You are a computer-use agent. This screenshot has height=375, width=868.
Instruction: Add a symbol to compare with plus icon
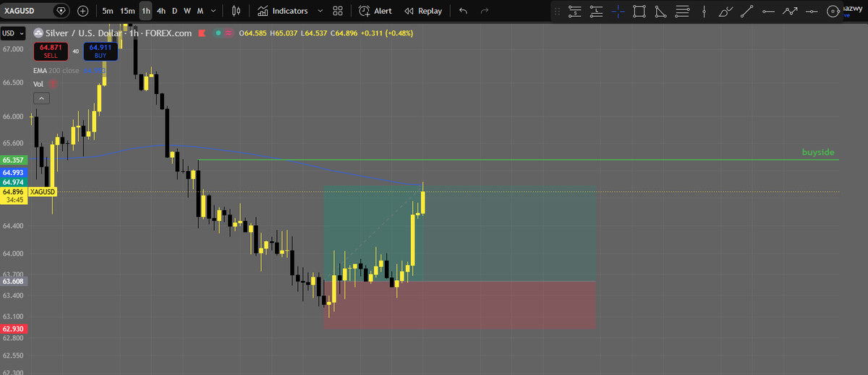(x=83, y=11)
